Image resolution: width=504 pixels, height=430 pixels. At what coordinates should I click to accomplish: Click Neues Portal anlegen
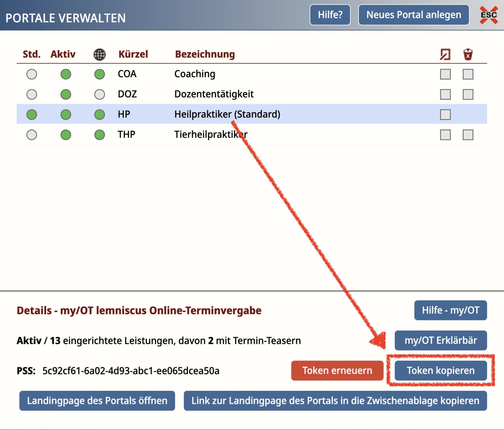click(413, 15)
